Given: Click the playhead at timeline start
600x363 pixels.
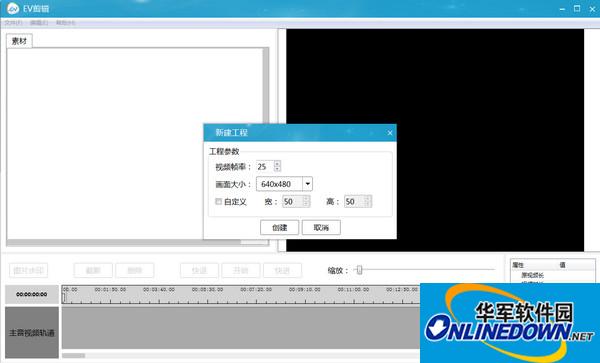Looking at the screenshot, I should tap(64, 298).
